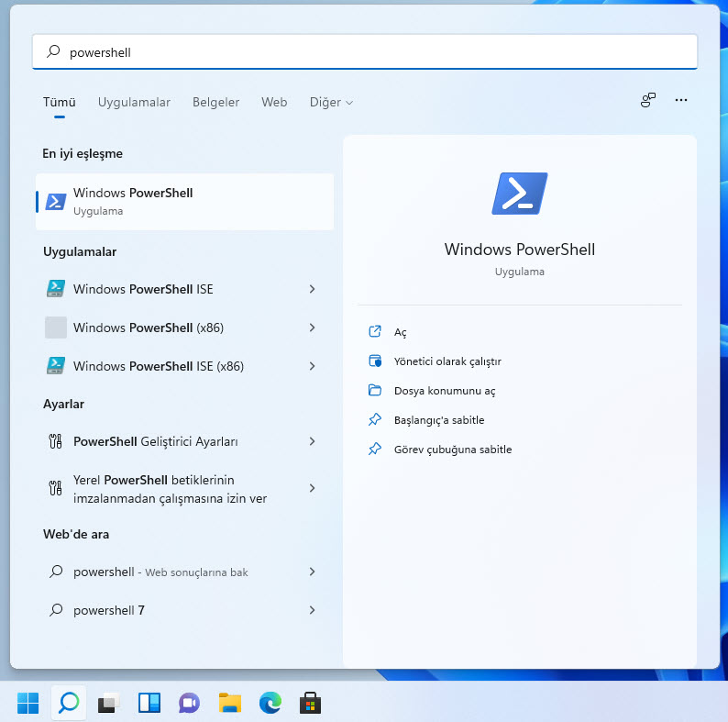The height and width of the screenshot is (722, 728).
Task: Click the open-external icon next to Aç
Action: click(375, 331)
